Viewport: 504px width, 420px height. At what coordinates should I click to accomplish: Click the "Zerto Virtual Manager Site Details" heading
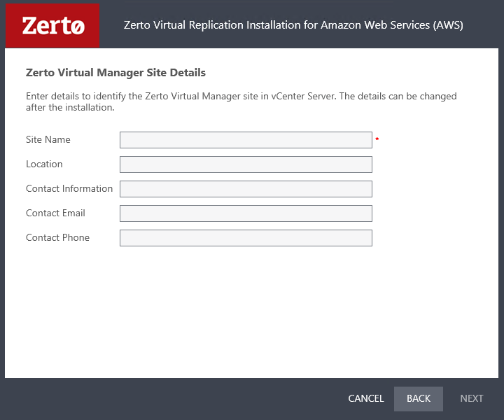click(x=115, y=73)
